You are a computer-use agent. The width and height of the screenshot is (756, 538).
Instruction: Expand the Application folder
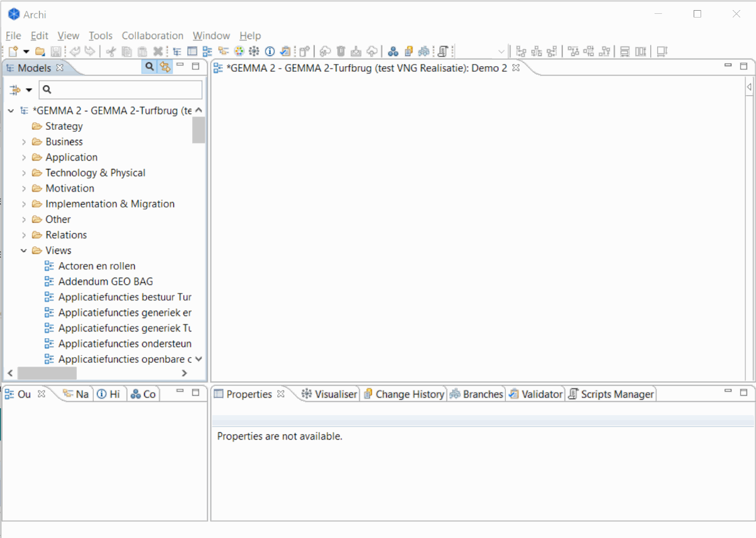(x=24, y=157)
